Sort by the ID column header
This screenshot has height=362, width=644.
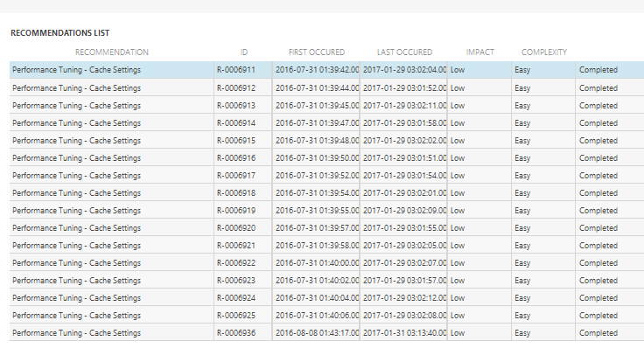tap(244, 52)
